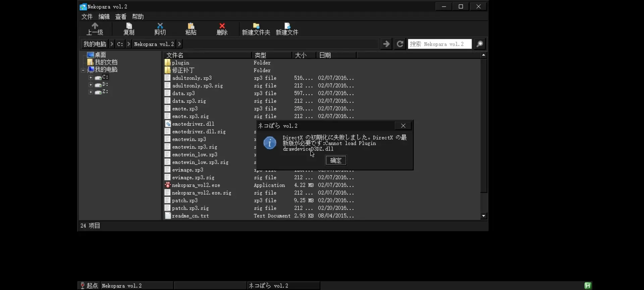
Task: Click 确定 to dismiss DirectX error
Action: 336,160
